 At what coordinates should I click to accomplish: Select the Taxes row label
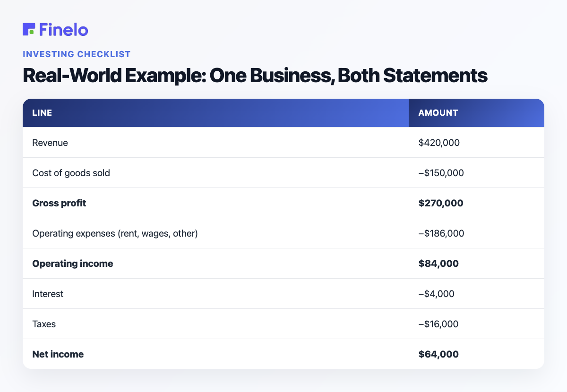pyautogui.click(x=44, y=324)
